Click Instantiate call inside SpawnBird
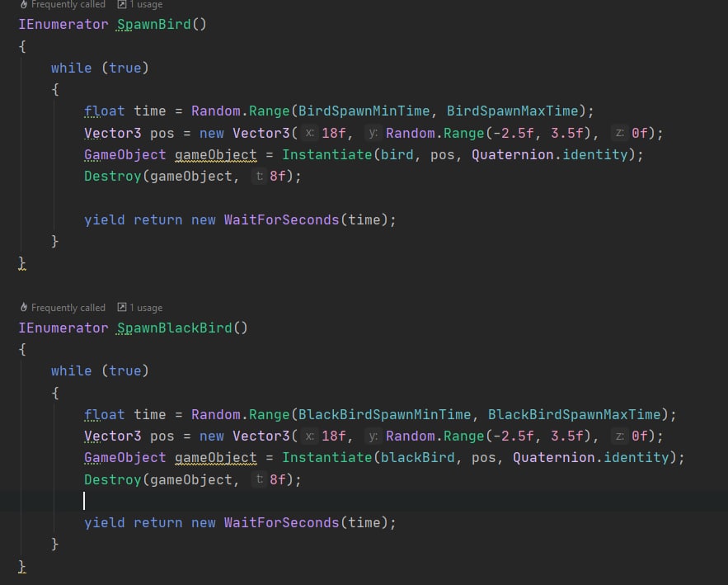 (326, 155)
